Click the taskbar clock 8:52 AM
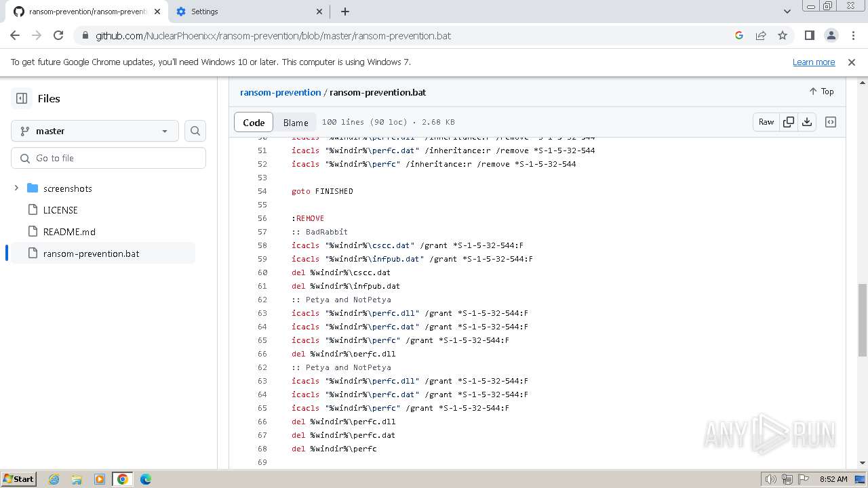The width and height of the screenshot is (868, 488). click(x=833, y=479)
